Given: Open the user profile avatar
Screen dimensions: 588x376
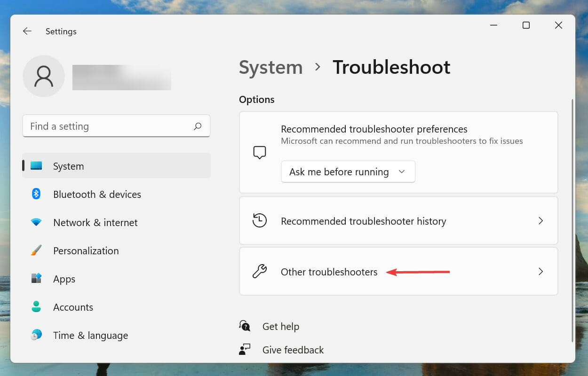Looking at the screenshot, I should [x=43, y=76].
